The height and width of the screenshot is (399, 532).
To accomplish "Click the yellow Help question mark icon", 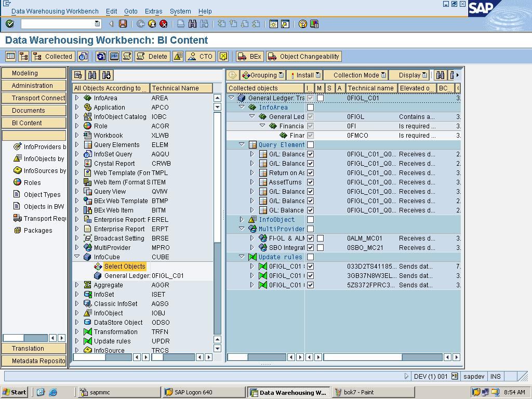I will pyautogui.click(x=303, y=24).
